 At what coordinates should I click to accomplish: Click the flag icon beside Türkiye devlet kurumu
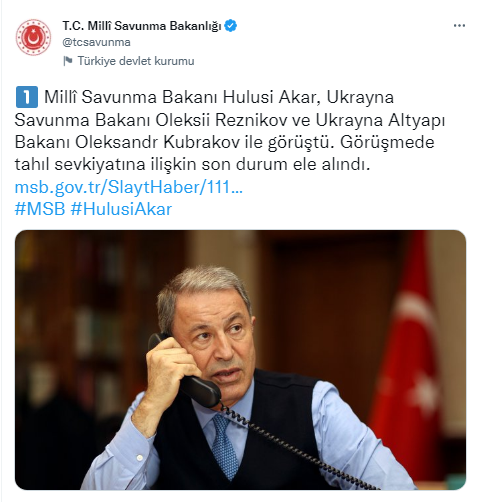click(x=68, y=61)
